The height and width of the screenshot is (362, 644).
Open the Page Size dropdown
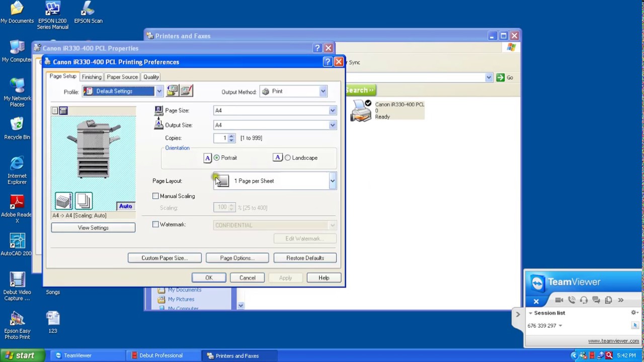333,111
